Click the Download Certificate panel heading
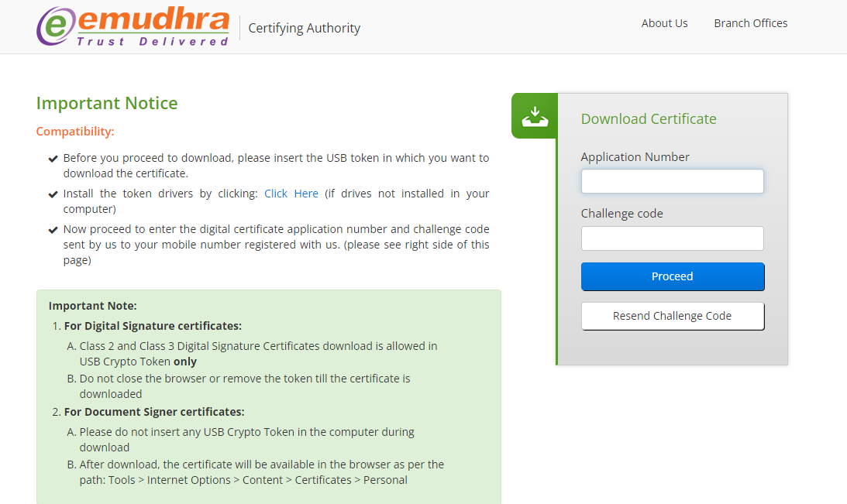 click(649, 119)
